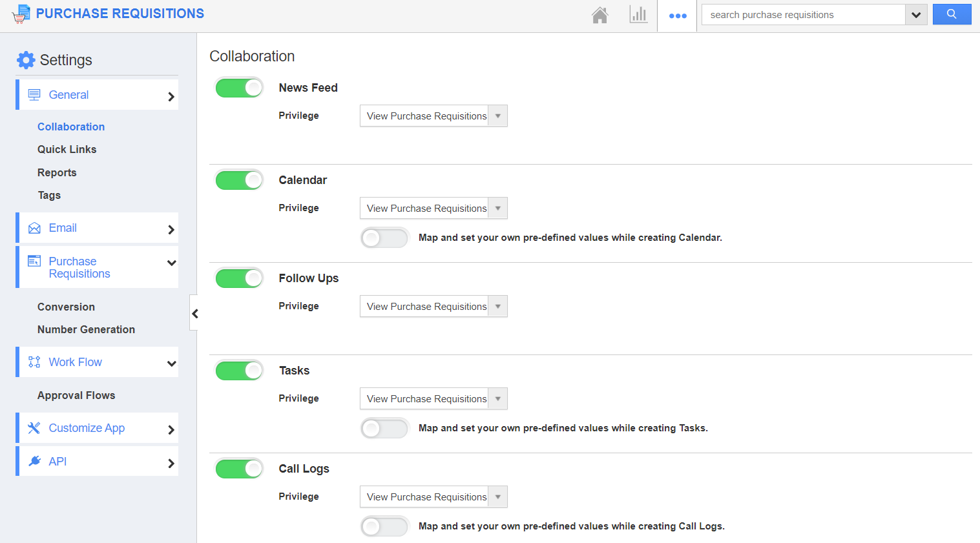This screenshot has height=543, width=980.
Task: Enable pre-defined values toggle for Tasks
Action: tap(384, 429)
